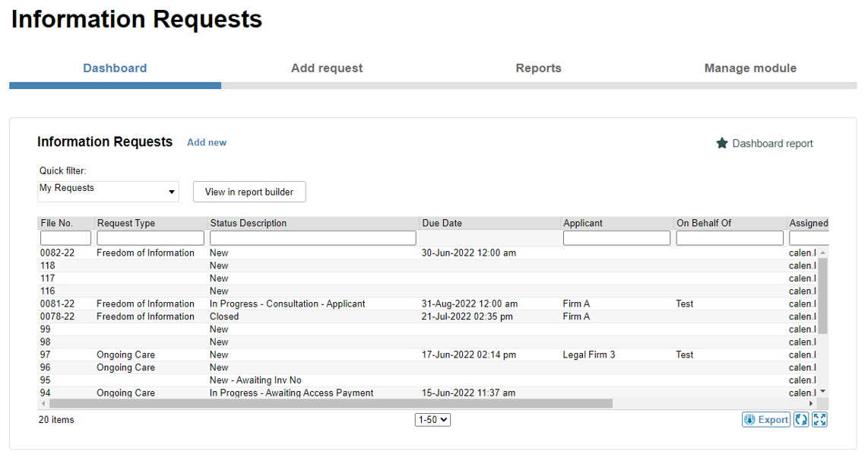Click the Applicant filter input

pyautogui.click(x=616, y=238)
